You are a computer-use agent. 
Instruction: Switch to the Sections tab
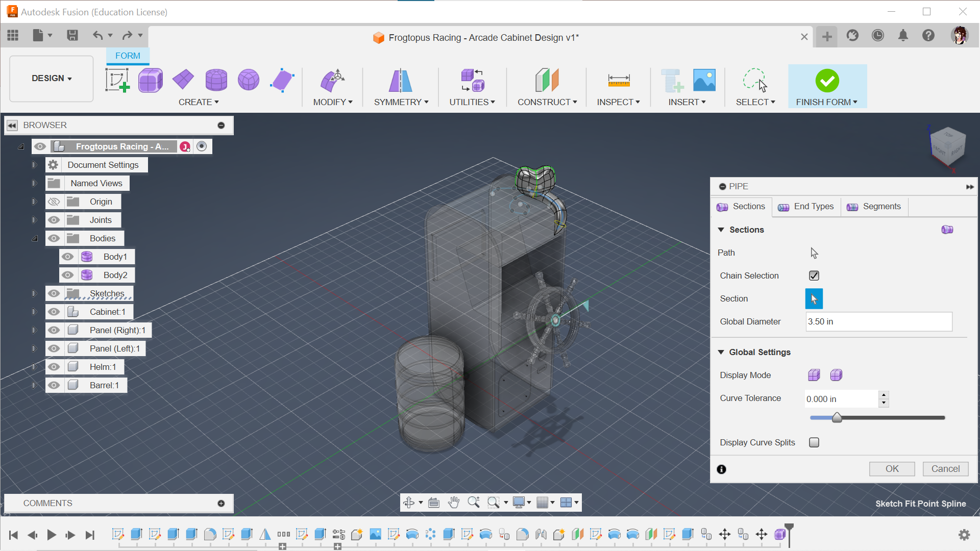[741, 207]
